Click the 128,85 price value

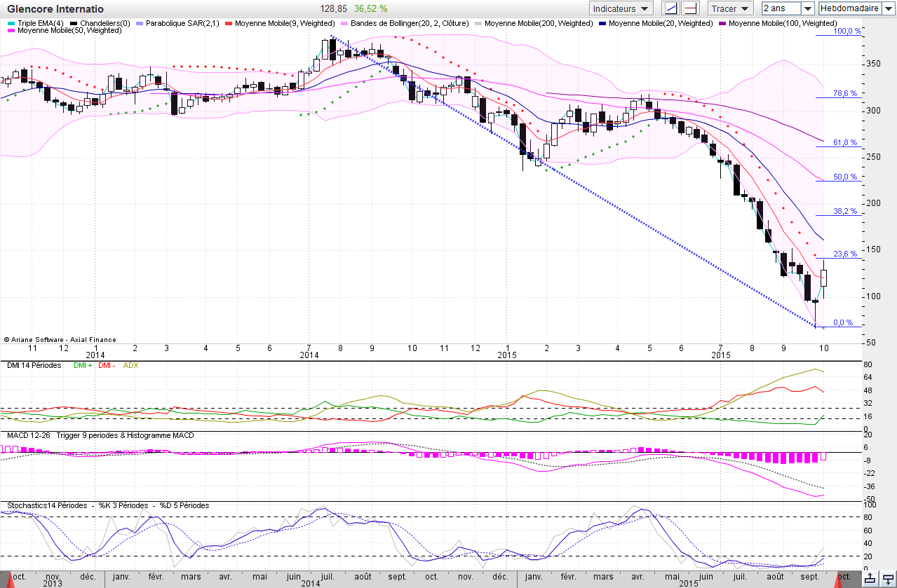click(334, 8)
